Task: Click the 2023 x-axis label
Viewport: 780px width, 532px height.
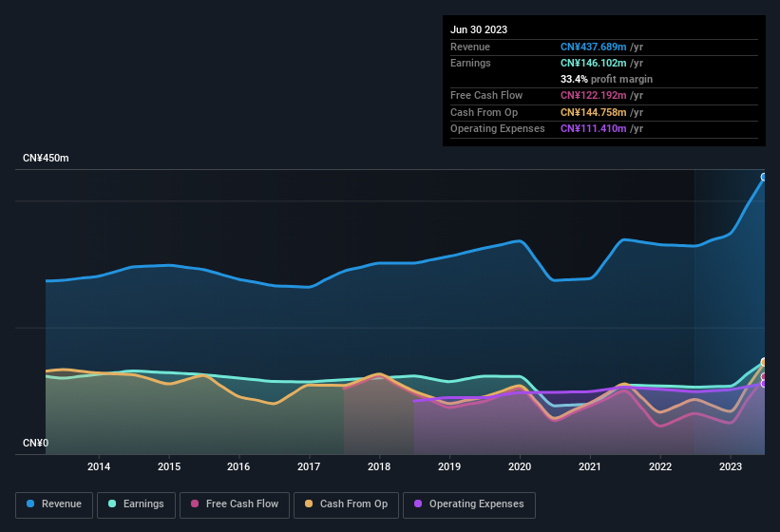Action: 731,466
